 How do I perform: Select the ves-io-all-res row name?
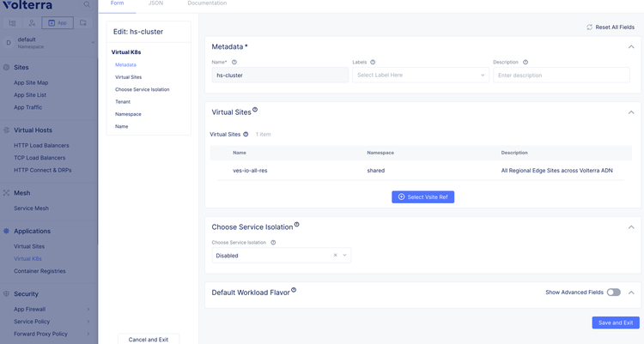point(250,171)
